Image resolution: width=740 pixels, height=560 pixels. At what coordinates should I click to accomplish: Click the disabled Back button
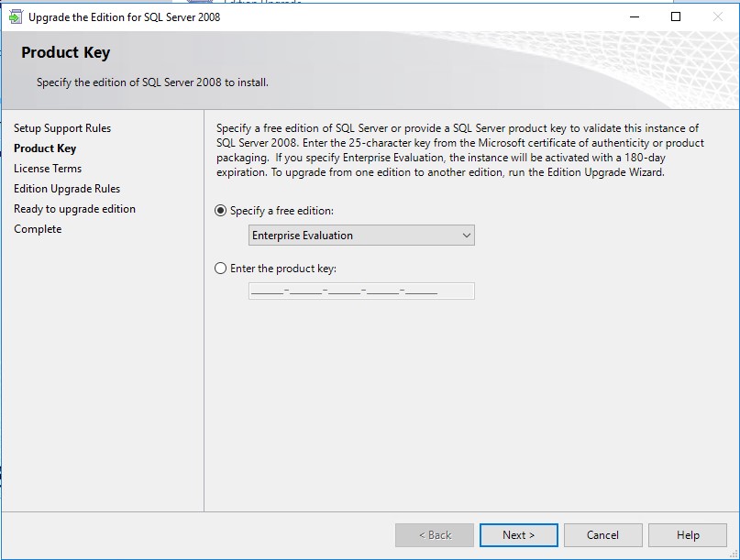[435, 535]
